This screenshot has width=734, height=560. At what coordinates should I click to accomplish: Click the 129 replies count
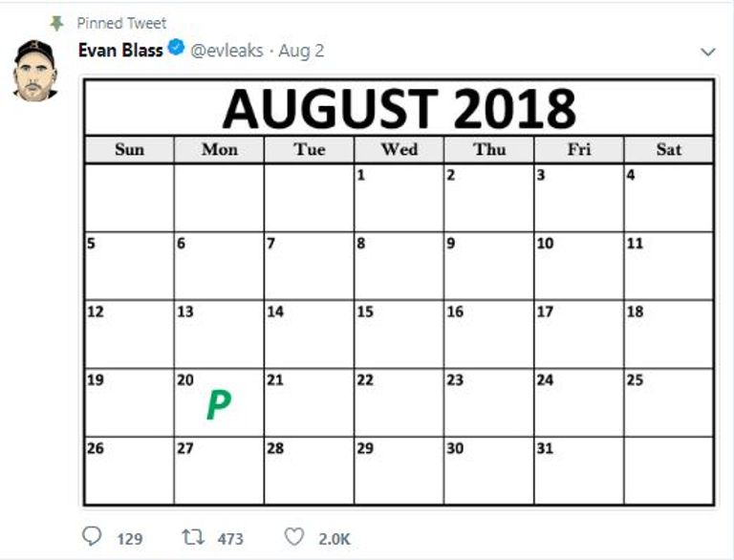pos(130,539)
